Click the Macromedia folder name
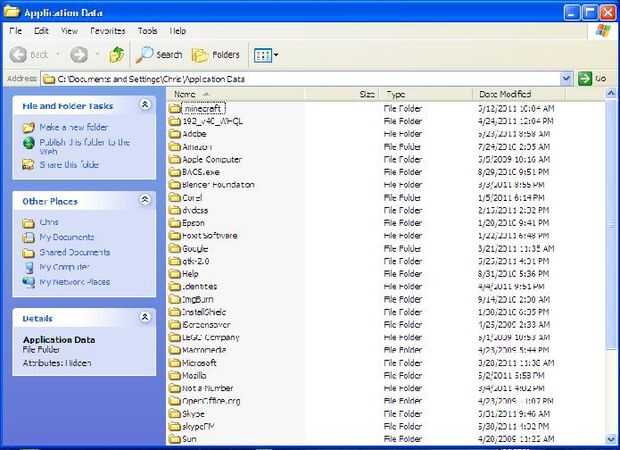This screenshot has width=620, height=450. click(x=204, y=350)
